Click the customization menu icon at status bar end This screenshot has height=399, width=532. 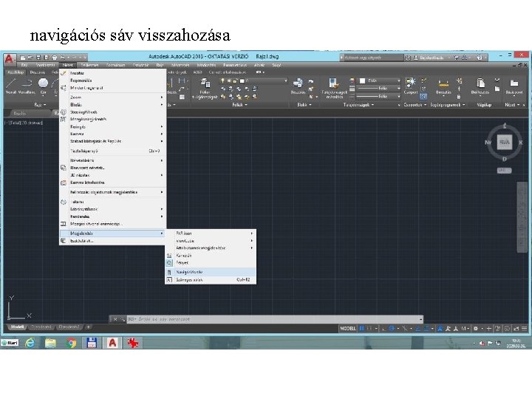[525, 328]
